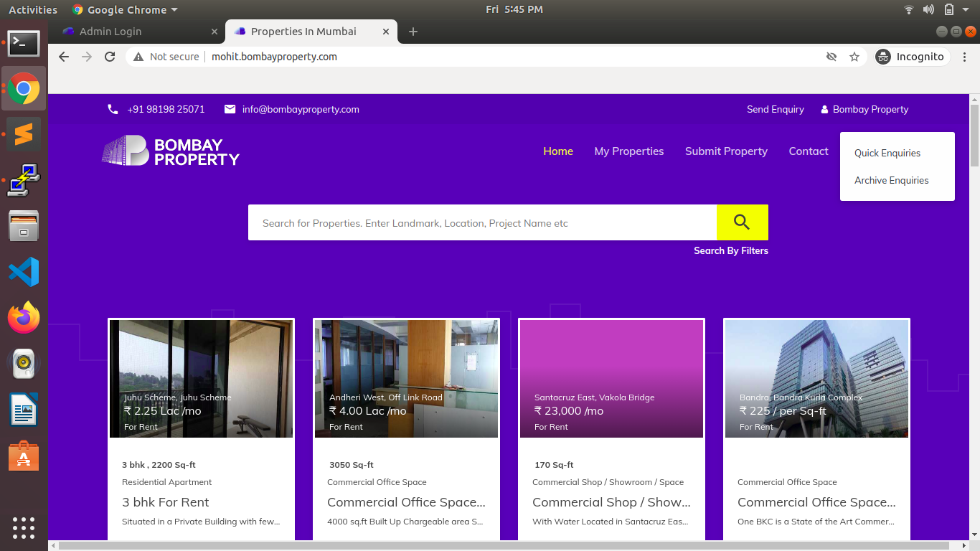The height and width of the screenshot is (551, 980).
Task: Select Quick Enquiries menu entry
Action: point(887,153)
